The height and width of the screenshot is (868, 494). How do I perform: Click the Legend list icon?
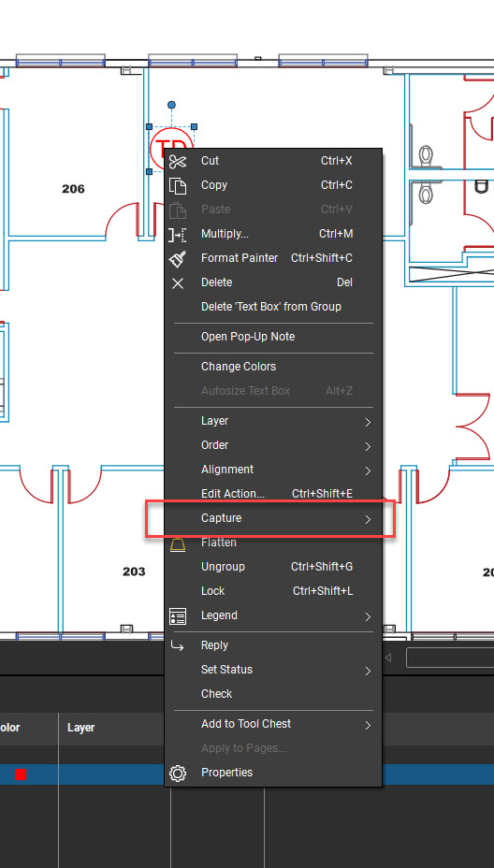(177, 616)
